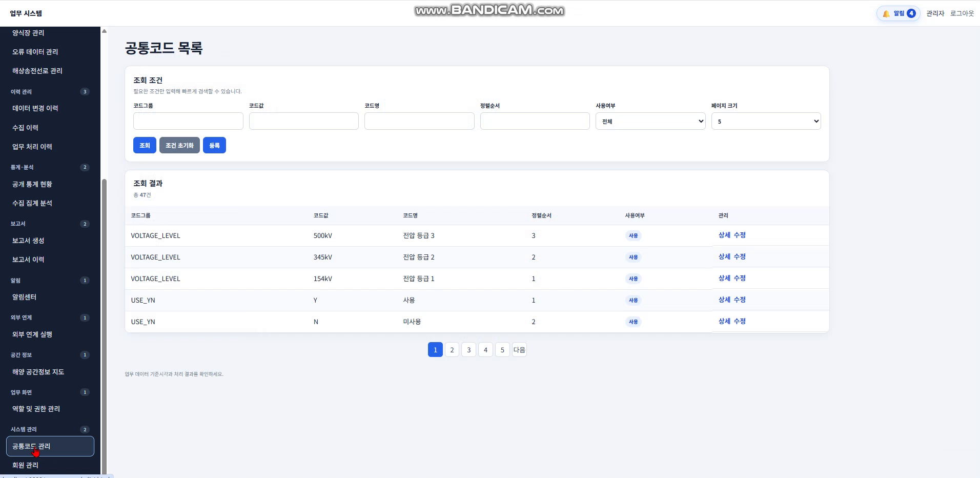
Task: Click 수정 for the USE_YN Y row
Action: 740,300
